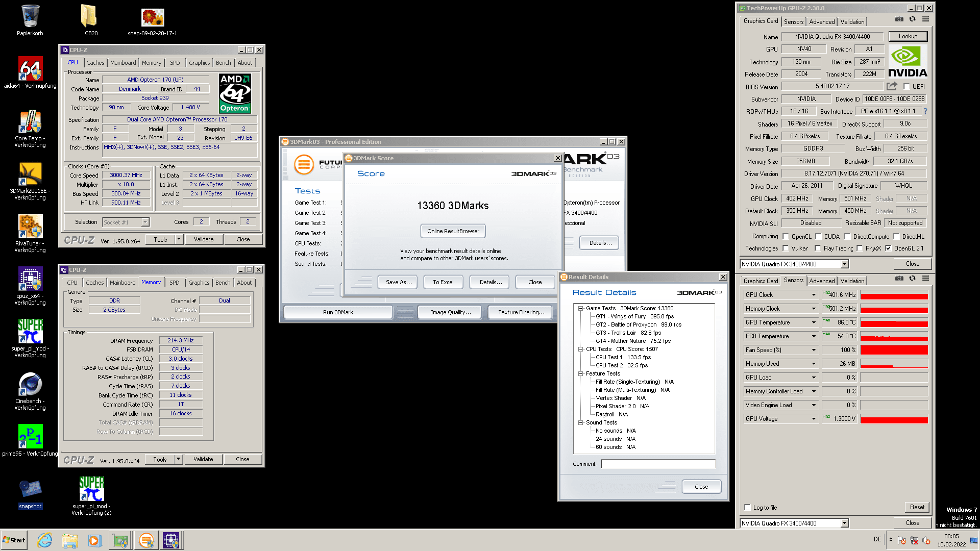Image resolution: width=980 pixels, height=551 pixels.
Task: Click camera icon in GPU-Z Sensors panel
Action: coord(899,279)
